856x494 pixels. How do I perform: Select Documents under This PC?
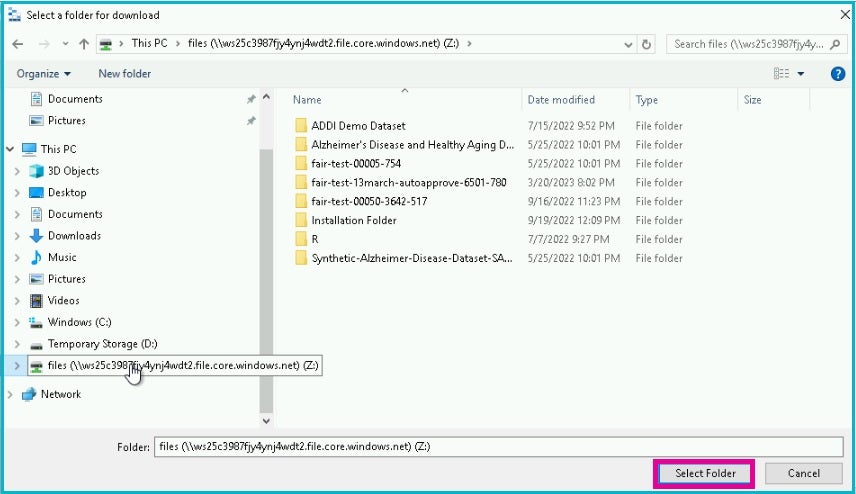coord(75,214)
